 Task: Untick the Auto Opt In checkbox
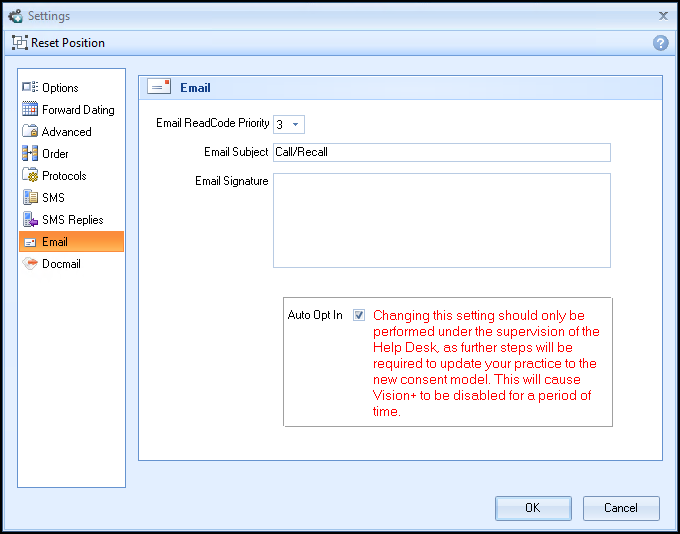tap(359, 315)
